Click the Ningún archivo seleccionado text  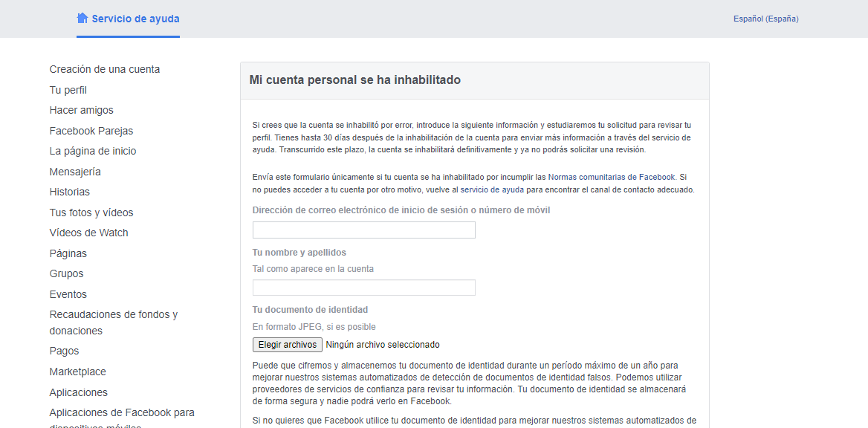point(383,344)
